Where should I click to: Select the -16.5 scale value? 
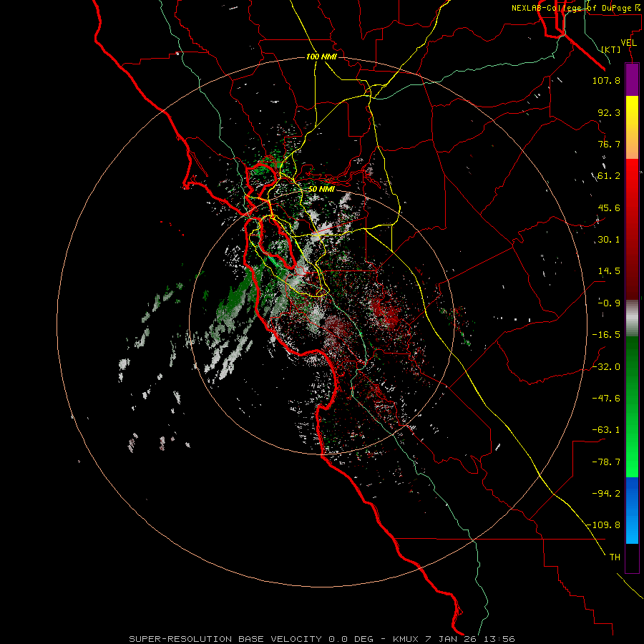[606, 335]
